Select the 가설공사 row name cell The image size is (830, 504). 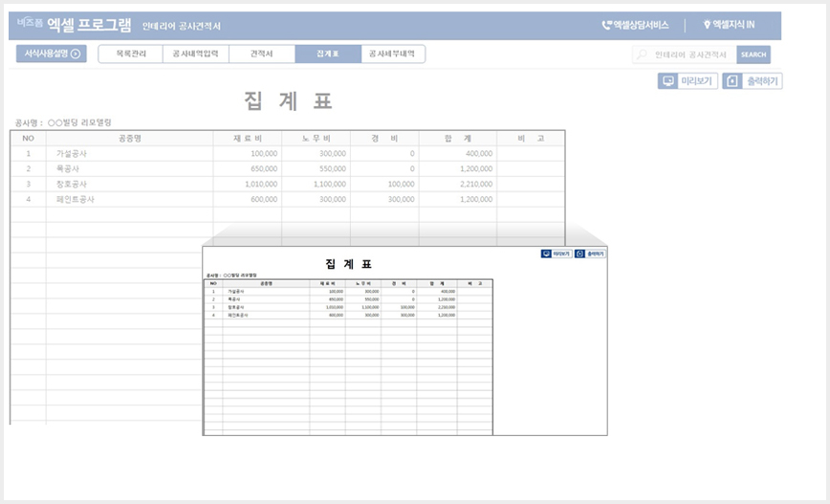(x=130, y=154)
